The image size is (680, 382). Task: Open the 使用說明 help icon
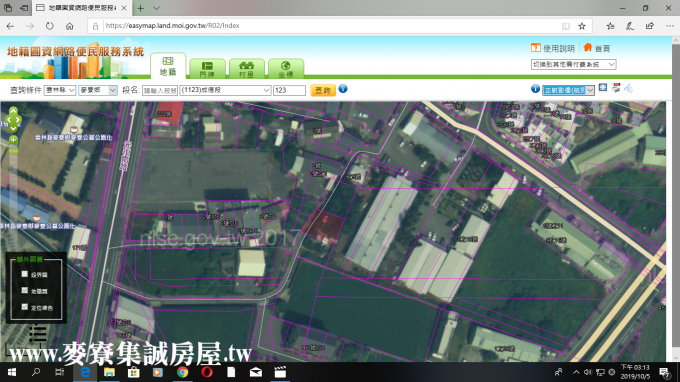tap(536, 48)
